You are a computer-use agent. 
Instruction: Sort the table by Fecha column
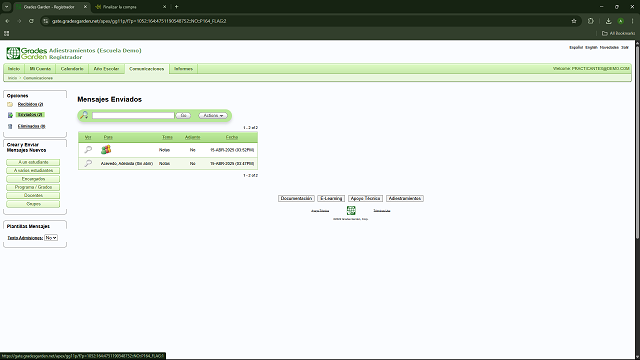pos(232,137)
